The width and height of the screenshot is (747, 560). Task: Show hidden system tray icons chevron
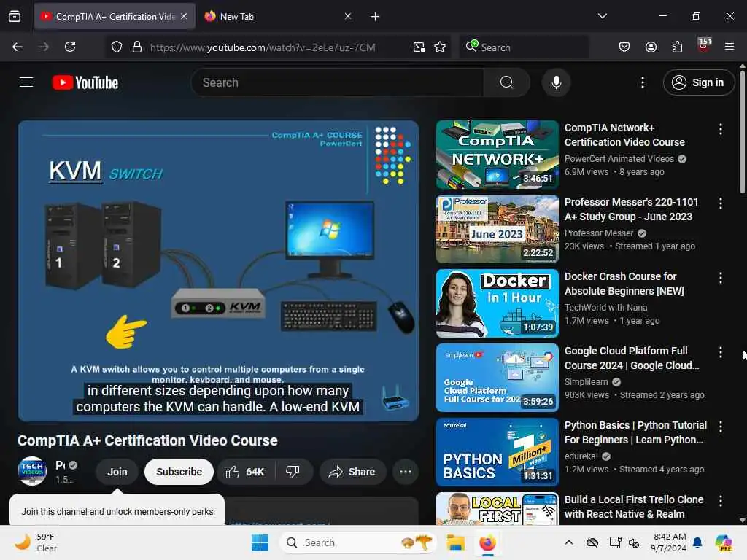click(569, 542)
